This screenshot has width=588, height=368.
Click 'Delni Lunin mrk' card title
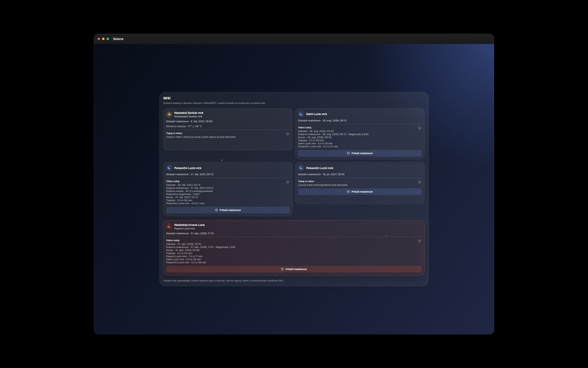pos(317,114)
